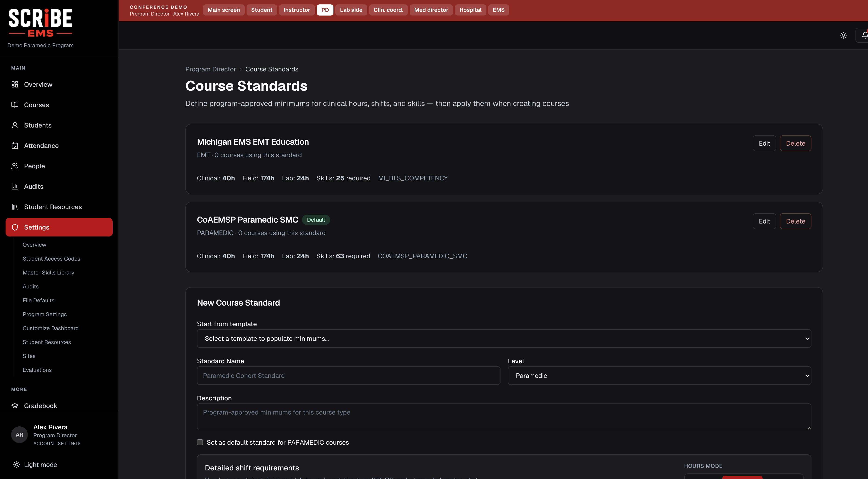Delete the Michigan EMS EMT Education standard
The image size is (868, 479).
[795, 143]
